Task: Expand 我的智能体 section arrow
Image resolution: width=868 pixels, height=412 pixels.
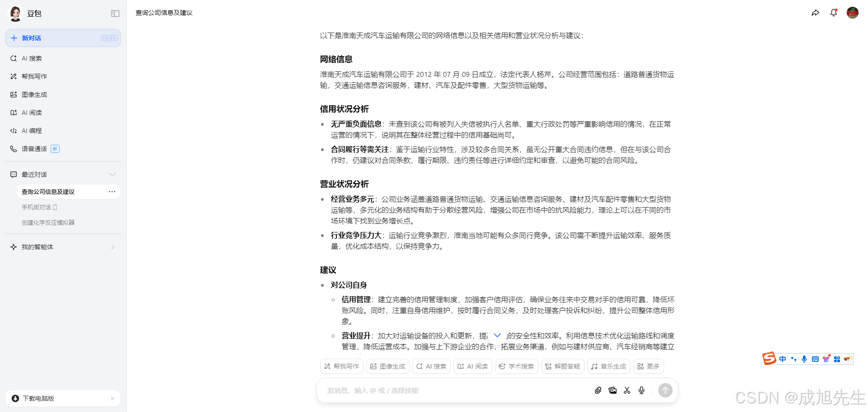Action: (113, 247)
